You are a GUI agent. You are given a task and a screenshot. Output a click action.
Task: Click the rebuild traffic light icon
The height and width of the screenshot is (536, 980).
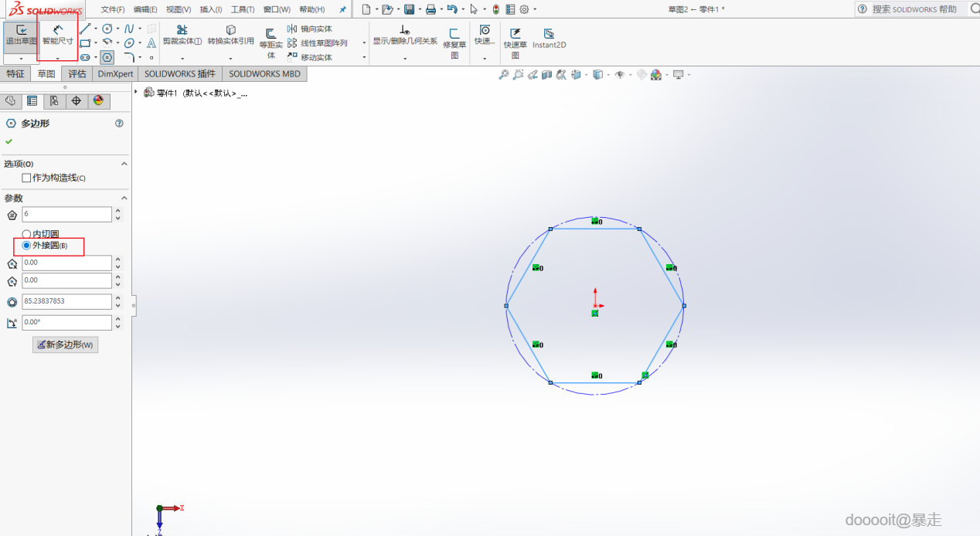coord(496,9)
